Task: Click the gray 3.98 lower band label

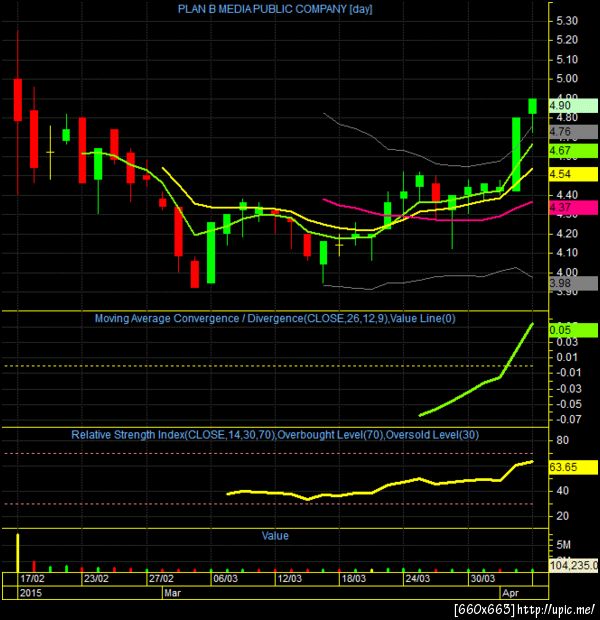Action: pos(573,283)
